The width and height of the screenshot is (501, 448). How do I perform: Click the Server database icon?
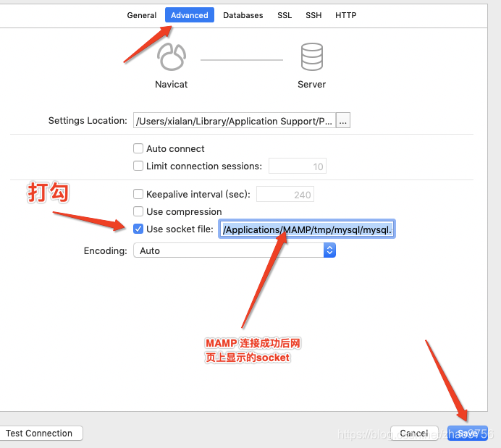coord(312,57)
